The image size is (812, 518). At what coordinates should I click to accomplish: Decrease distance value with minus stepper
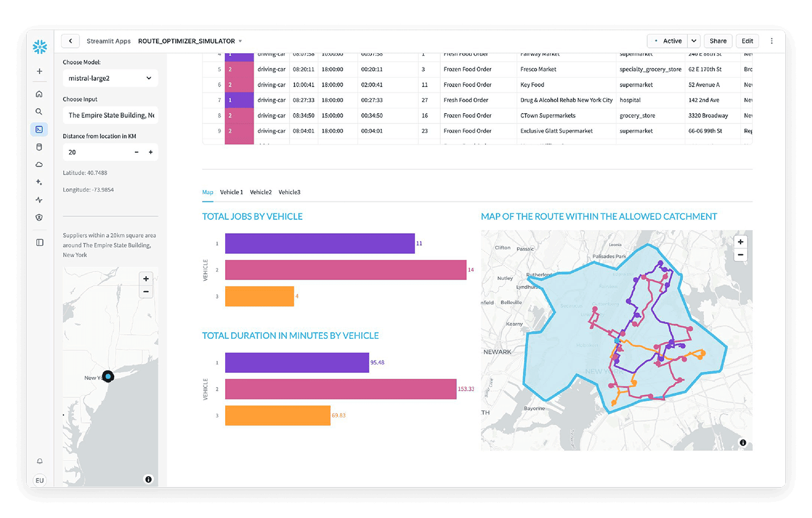tap(136, 153)
